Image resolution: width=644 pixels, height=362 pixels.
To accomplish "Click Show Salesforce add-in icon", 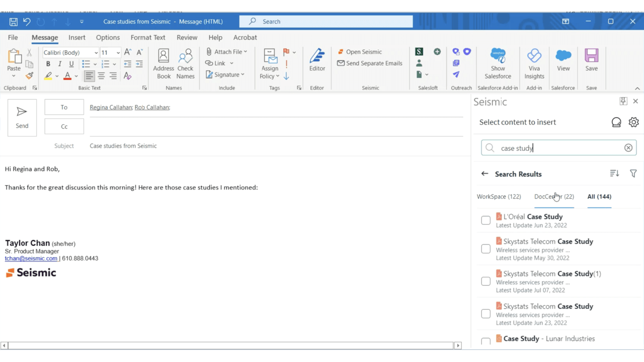I will point(498,64).
